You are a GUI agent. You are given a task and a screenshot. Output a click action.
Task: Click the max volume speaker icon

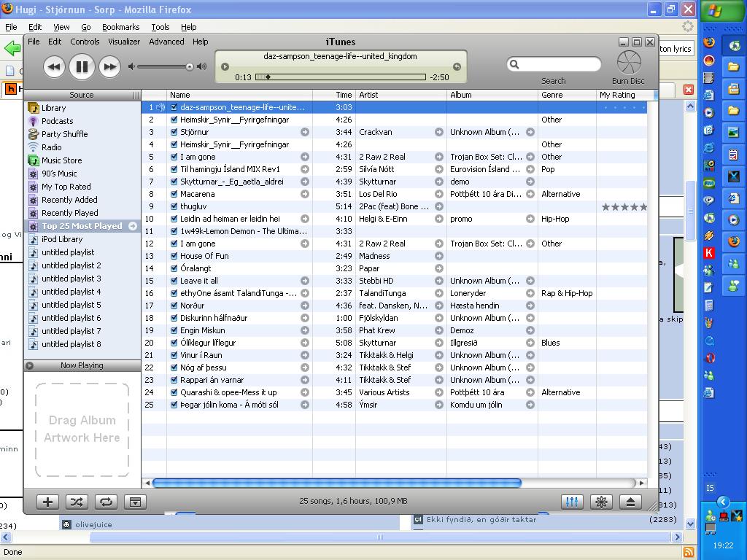pyautogui.click(x=202, y=66)
